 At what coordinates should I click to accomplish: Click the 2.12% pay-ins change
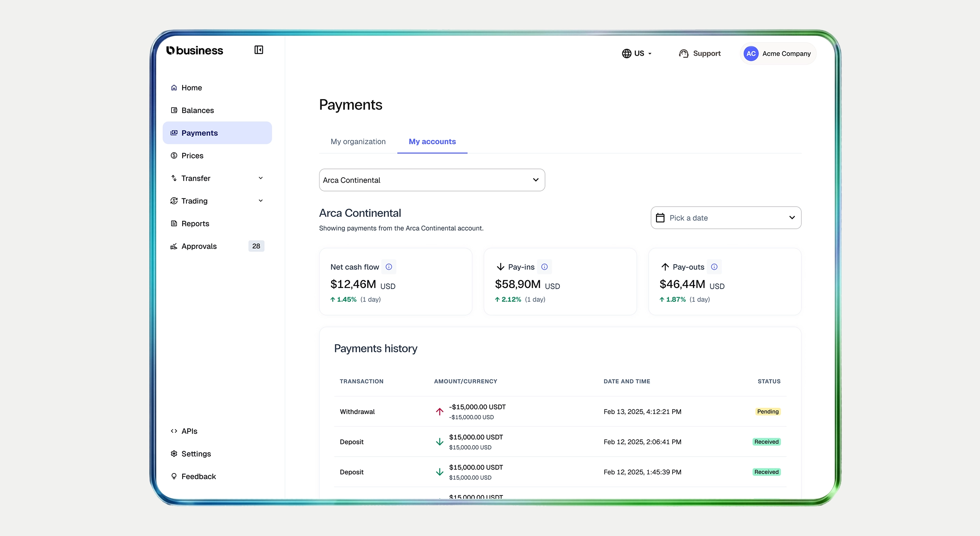tap(508, 299)
